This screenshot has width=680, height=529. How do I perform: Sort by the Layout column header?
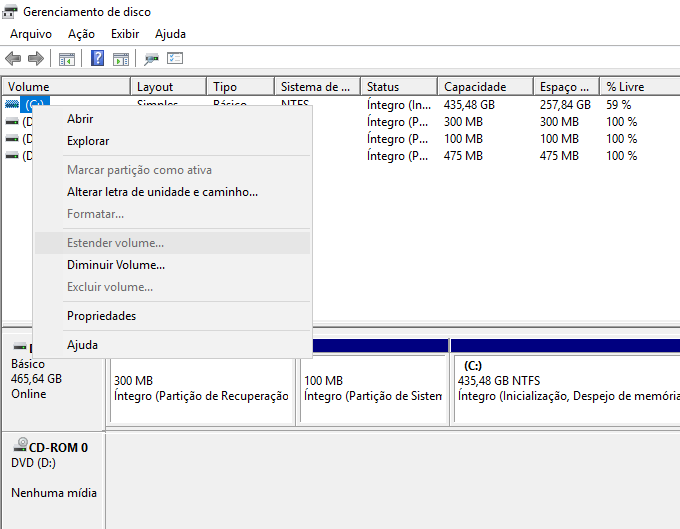(168, 87)
